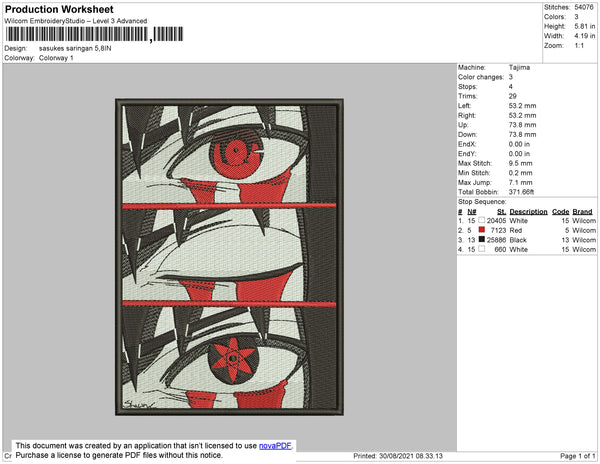This screenshot has width=600, height=464.
Task: Click the Left value 53.2 mm
Action: pyautogui.click(x=522, y=106)
